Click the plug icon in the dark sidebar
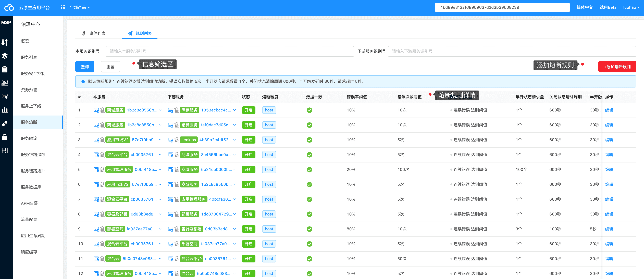Screen dimensions: 644x279 (x=5, y=123)
